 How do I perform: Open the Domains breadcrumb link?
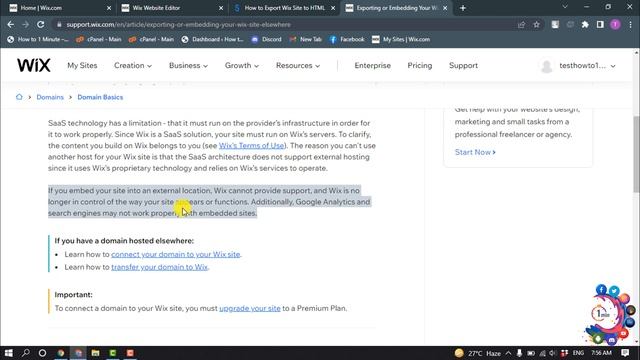[50, 97]
